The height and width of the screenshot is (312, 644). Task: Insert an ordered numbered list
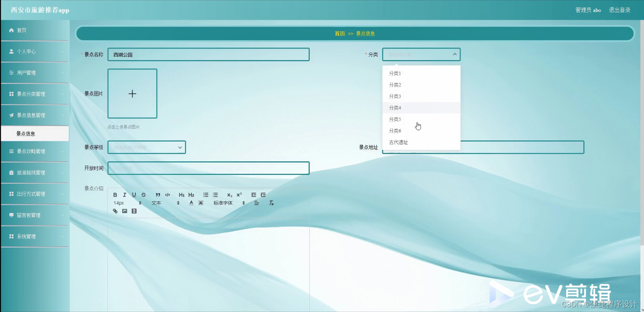pyautogui.click(x=206, y=195)
